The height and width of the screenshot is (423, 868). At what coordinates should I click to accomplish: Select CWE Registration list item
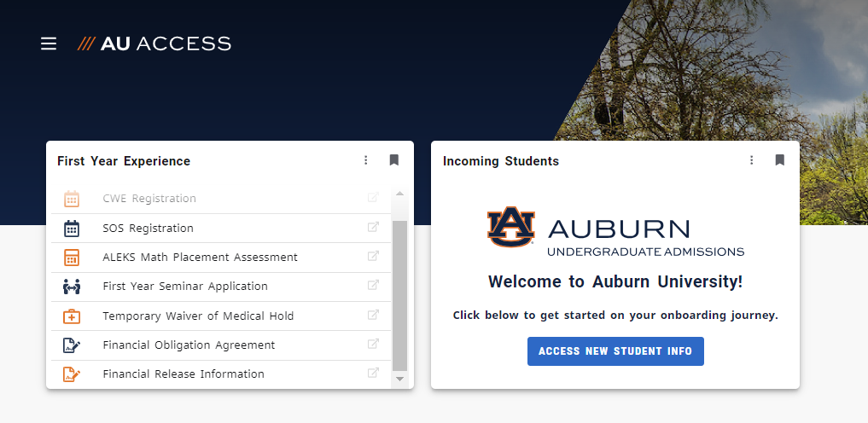click(149, 199)
